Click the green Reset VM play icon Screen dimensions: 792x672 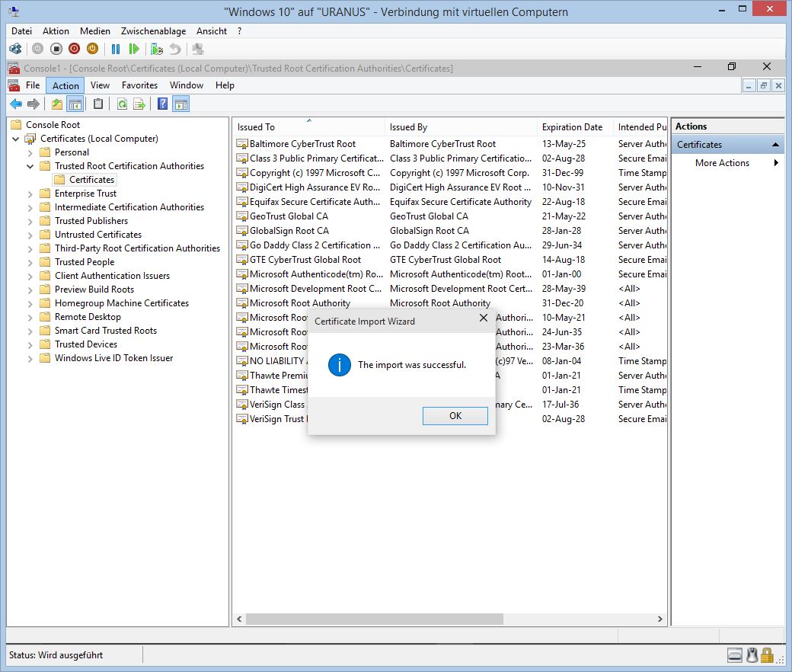(x=134, y=49)
